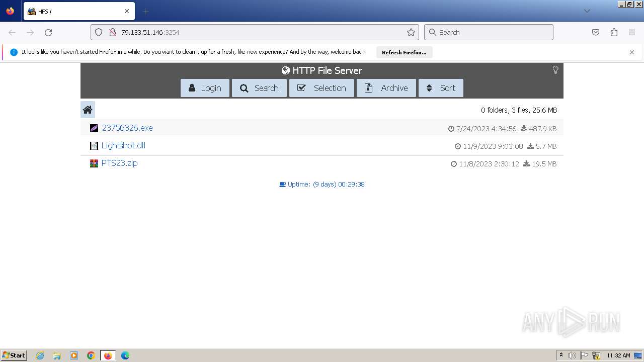Click the folder summary 0 folders, 3 files text
Screen dimensions: 644x362
(519, 110)
